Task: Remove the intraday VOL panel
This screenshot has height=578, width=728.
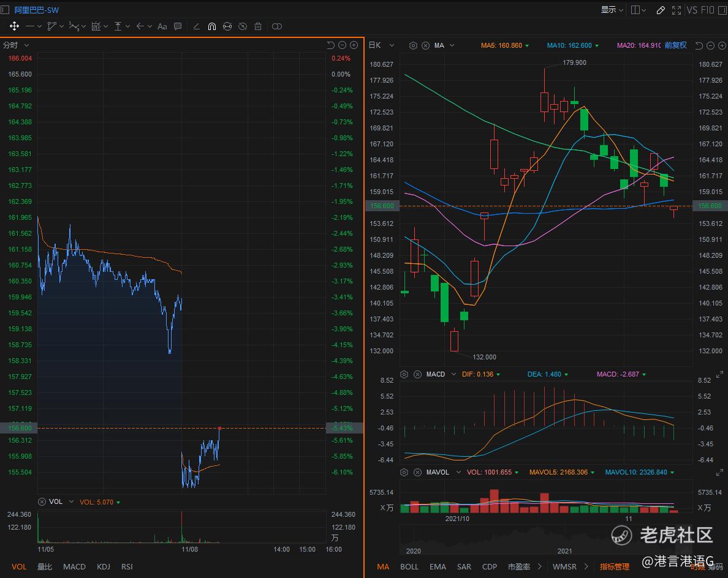Action: coord(42,501)
